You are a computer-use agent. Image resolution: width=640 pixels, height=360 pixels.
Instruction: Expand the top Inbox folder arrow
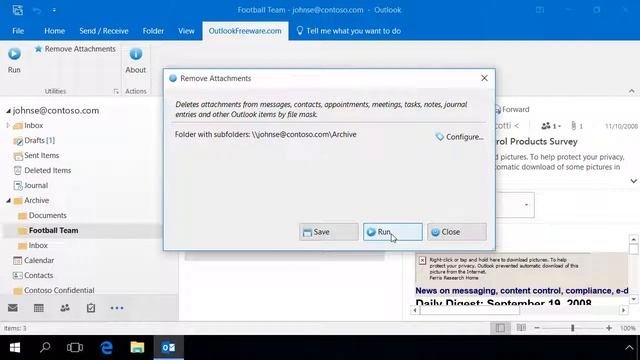click(8, 125)
